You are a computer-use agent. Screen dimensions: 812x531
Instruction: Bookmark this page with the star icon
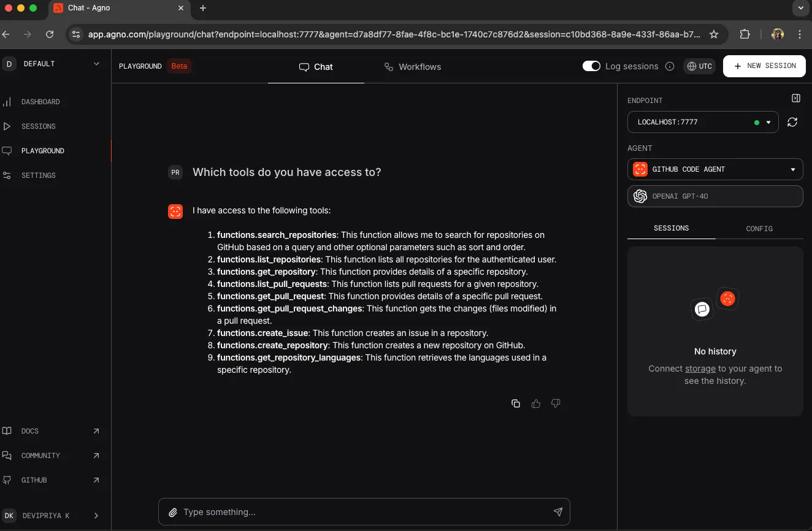tap(714, 34)
